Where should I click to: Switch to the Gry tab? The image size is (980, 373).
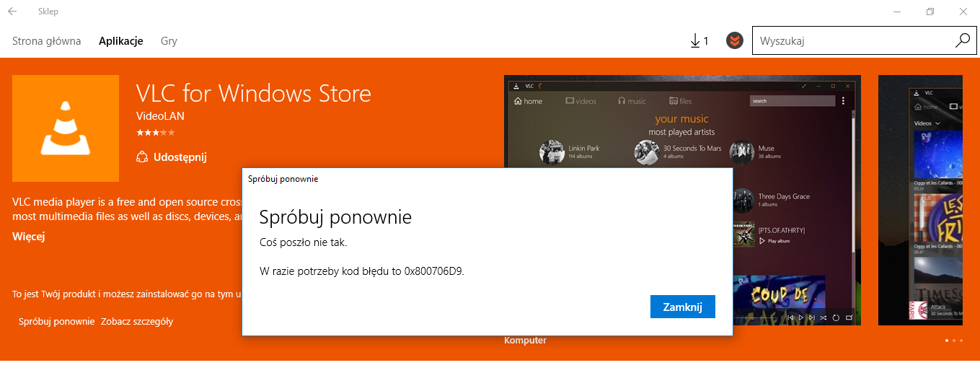click(169, 41)
